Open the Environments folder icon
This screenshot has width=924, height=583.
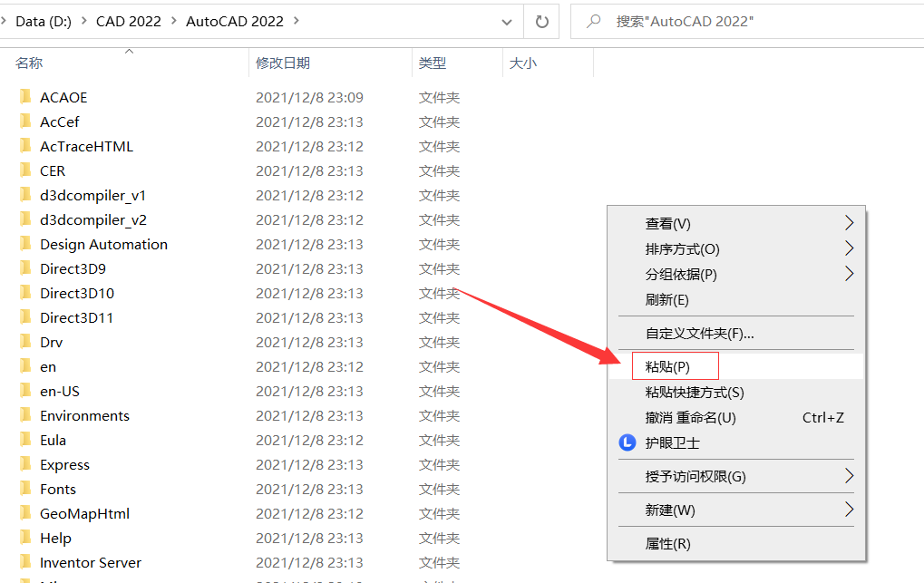(x=27, y=414)
